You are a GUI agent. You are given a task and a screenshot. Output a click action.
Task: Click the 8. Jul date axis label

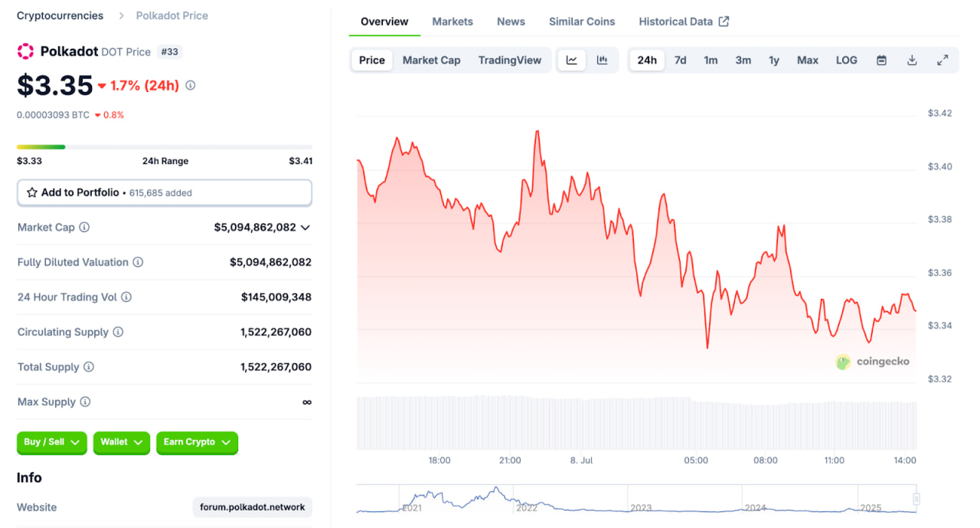pyautogui.click(x=580, y=461)
